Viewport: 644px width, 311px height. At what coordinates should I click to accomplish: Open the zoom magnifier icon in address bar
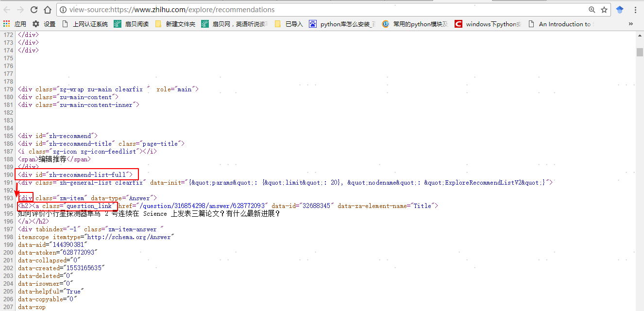point(592,9)
